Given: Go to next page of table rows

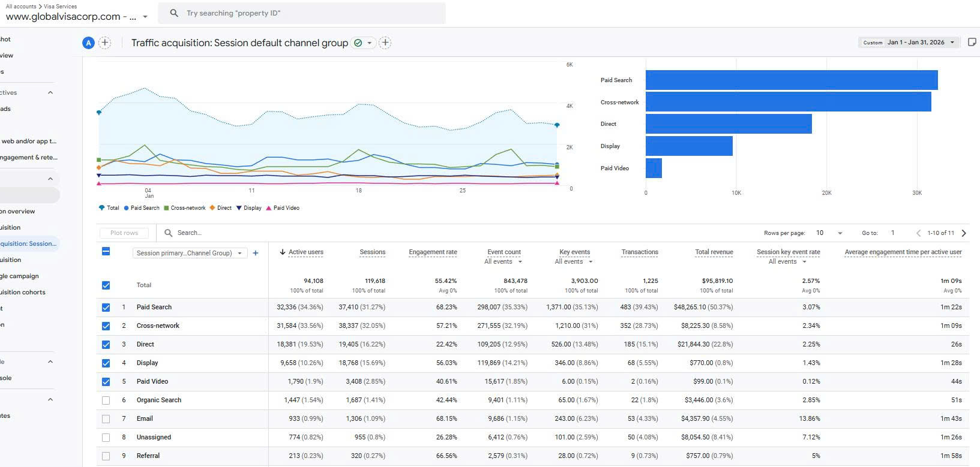Looking at the screenshot, I should click(964, 233).
